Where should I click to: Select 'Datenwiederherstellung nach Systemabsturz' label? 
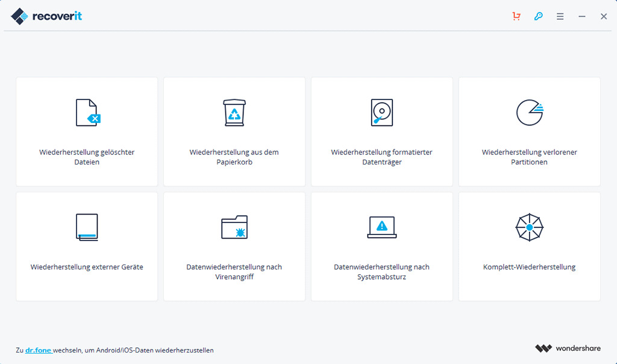pos(381,272)
